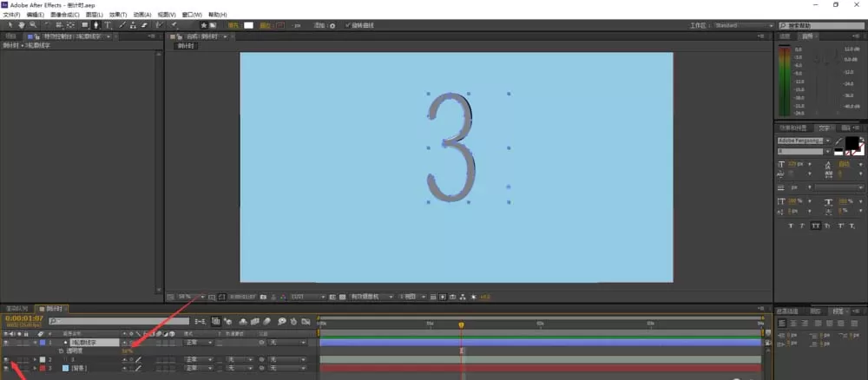This screenshot has height=380, width=868.
Task: Expand layer 2 properties triangle
Action: (36, 359)
